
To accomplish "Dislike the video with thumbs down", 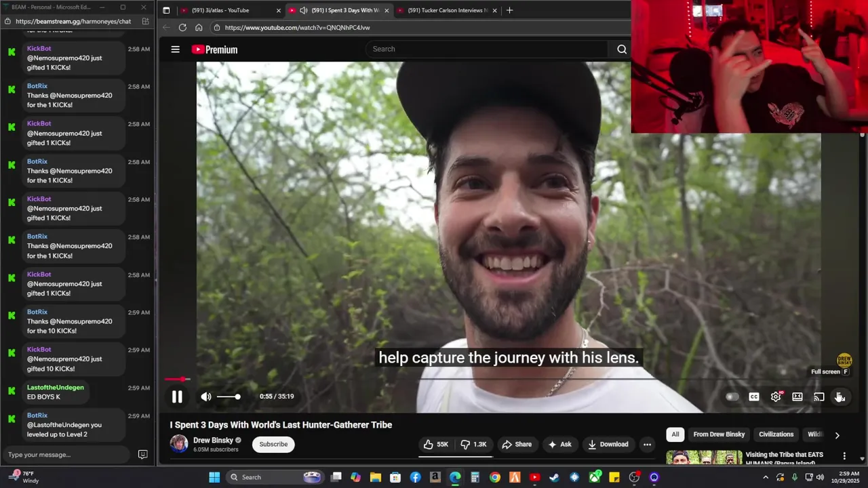I will pyautogui.click(x=473, y=445).
